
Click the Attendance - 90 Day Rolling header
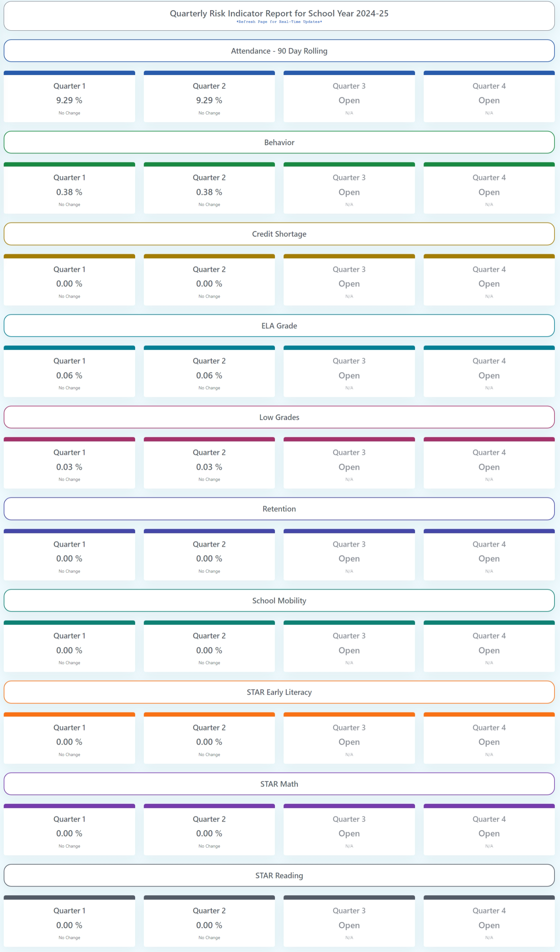pyautogui.click(x=279, y=51)
